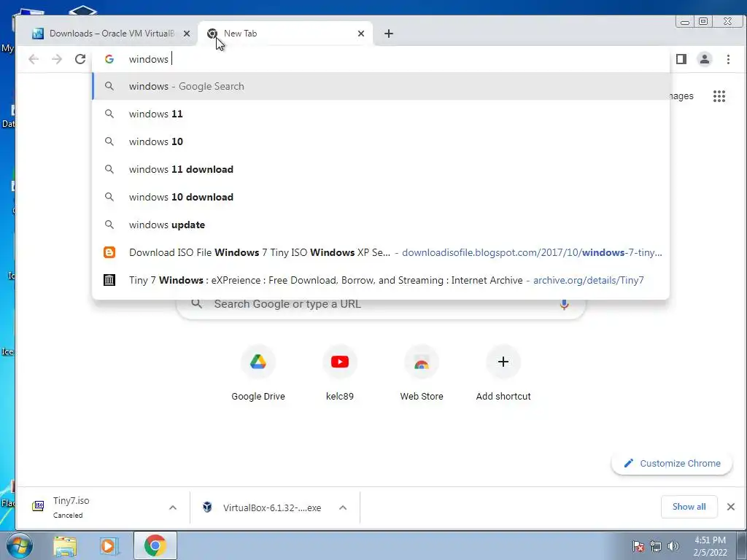Open Windows Explorer from taskbar
The image size is (747, 560).
point(65,546)
